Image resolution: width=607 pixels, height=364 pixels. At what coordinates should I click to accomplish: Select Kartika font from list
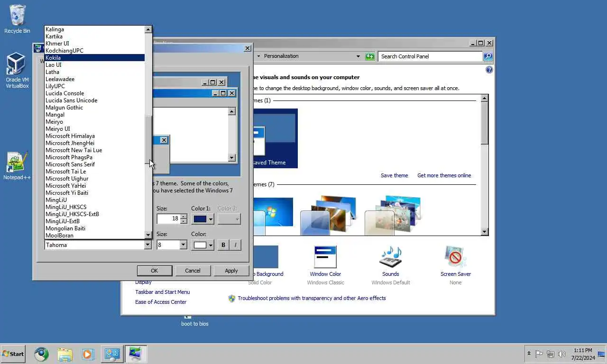point(94,36)
